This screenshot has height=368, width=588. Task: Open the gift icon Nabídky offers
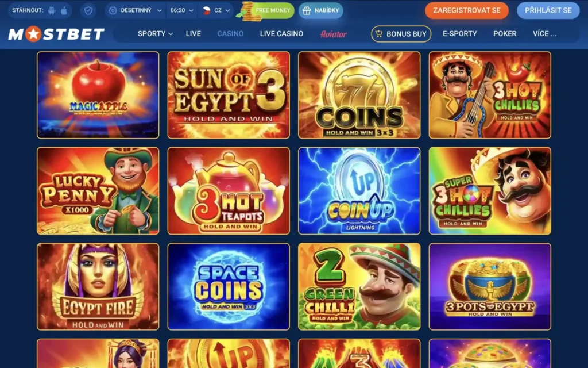tap(320, 10)
